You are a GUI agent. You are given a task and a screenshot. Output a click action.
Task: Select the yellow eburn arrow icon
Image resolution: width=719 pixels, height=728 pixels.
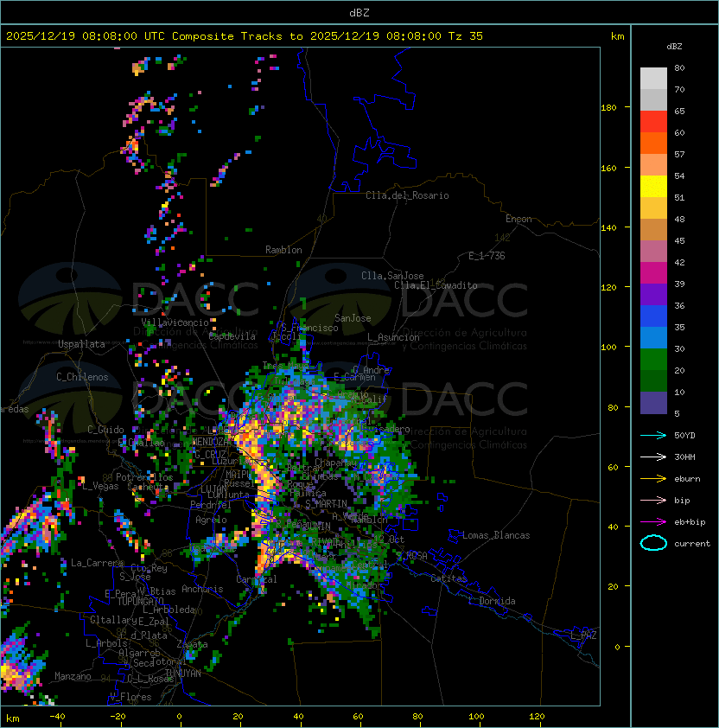[653, 479]
